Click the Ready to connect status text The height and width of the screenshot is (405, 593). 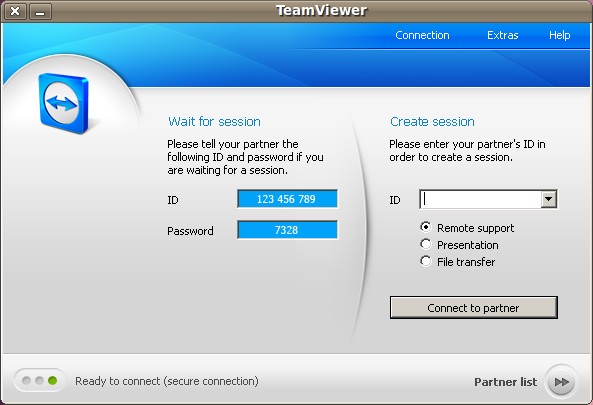point(167,381)
